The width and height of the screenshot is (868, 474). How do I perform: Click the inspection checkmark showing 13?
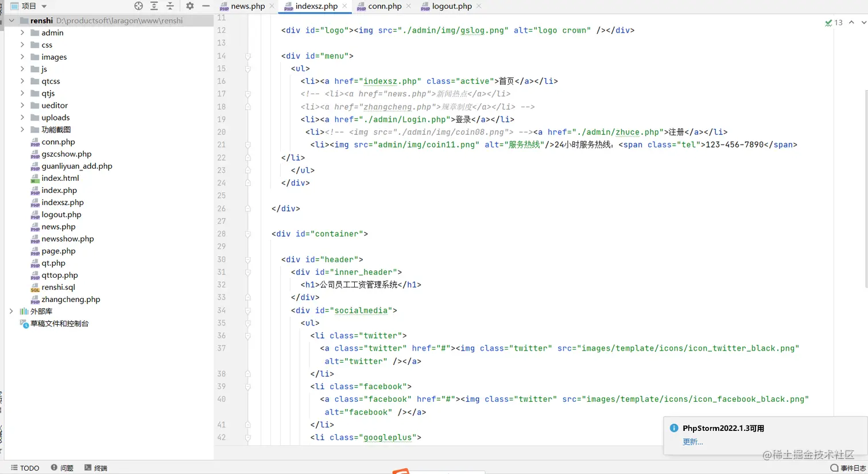(x=834, y=22)
